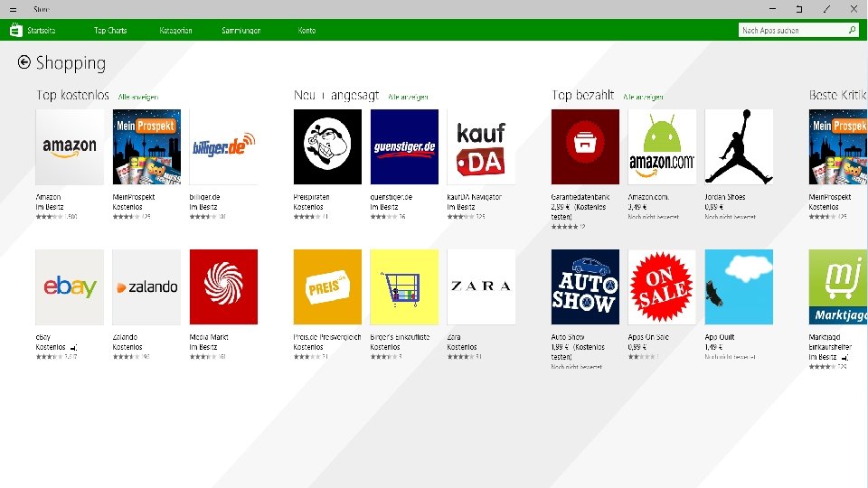Click the Amazon app name label
The image size is (868, 488).
[49, 197]
